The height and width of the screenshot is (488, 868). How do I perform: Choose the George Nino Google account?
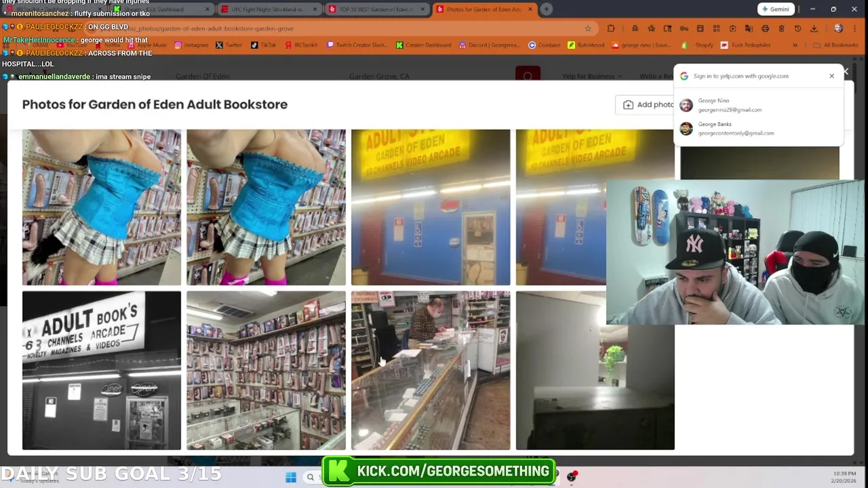[758, 105]
